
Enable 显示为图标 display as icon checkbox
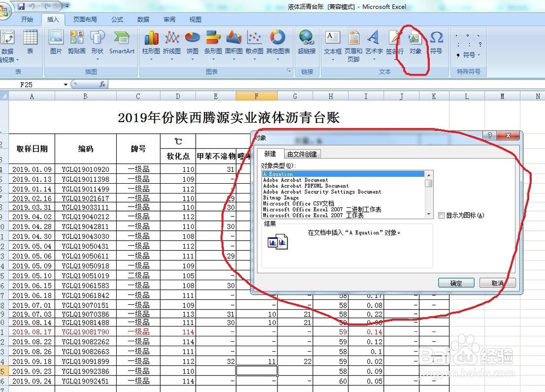pyautogui.click(x=441, y=215)
